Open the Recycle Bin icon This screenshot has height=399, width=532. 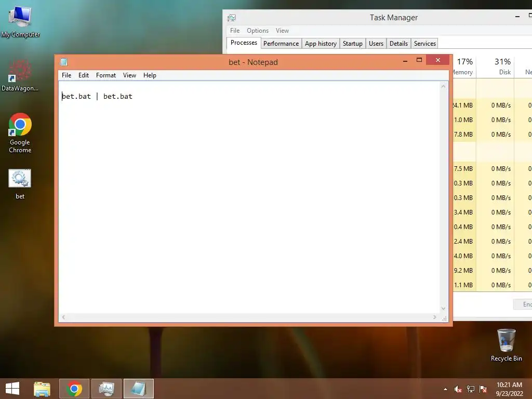point(506,345)
